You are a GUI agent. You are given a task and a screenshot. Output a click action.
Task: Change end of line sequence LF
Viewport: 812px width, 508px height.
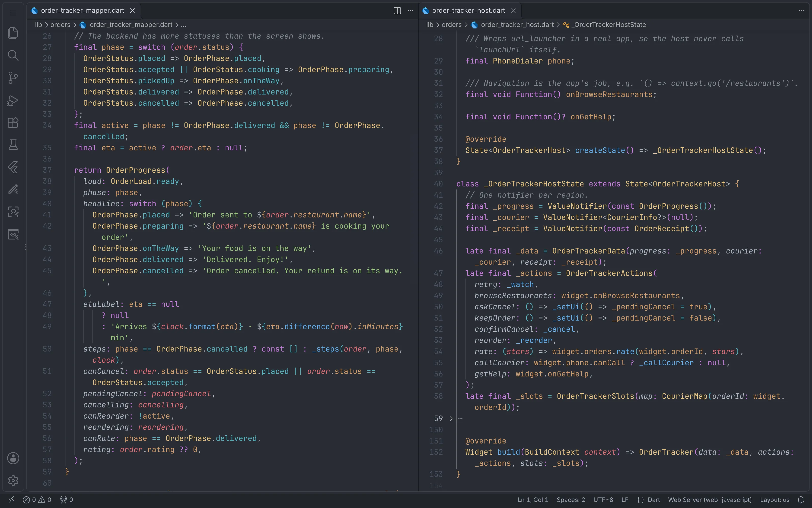click(x=625, y=500)
